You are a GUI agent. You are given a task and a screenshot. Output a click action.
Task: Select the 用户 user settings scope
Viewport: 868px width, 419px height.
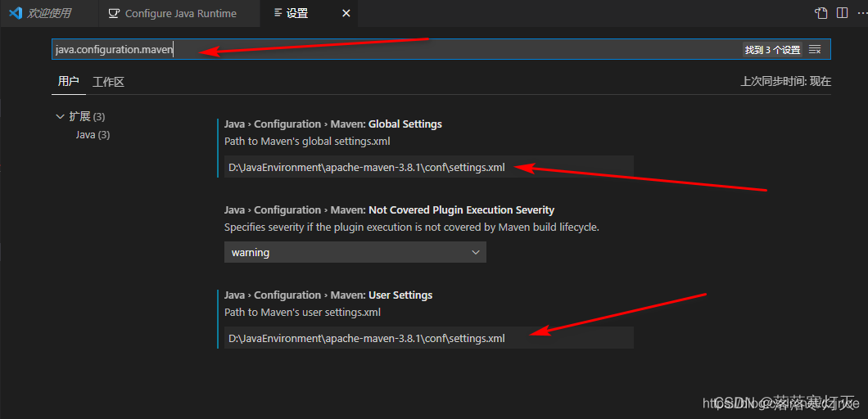pos(68,82)
